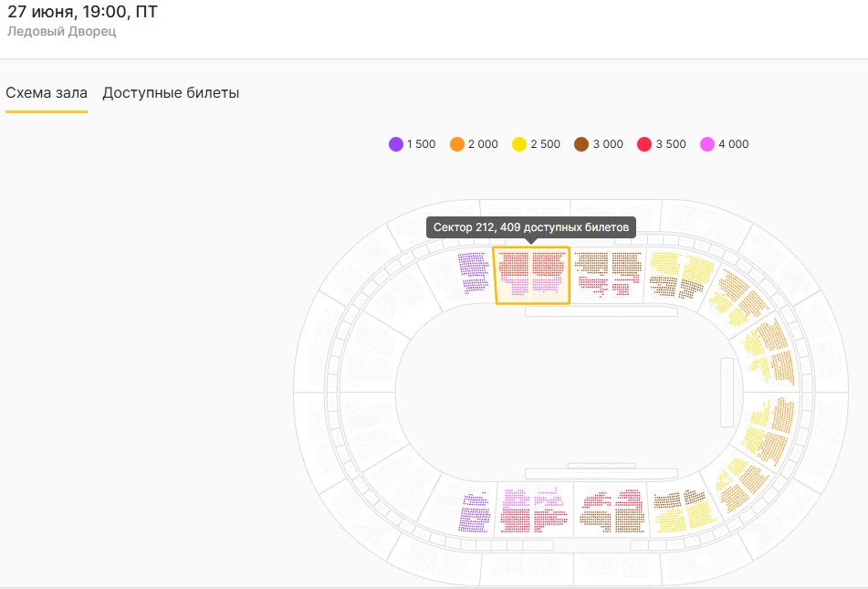
Task: Open the top yellow and brown seat sector
Action: pos(681,276)
